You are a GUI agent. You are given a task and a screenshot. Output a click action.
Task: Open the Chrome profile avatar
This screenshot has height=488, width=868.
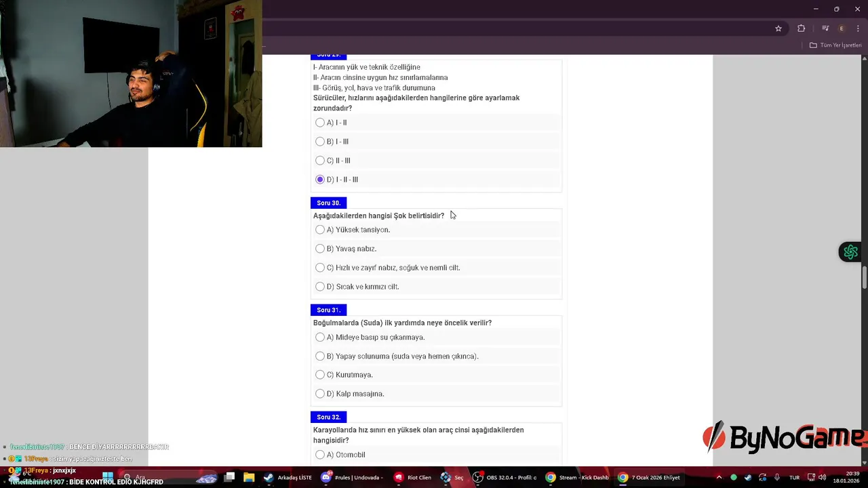point(842,28)
